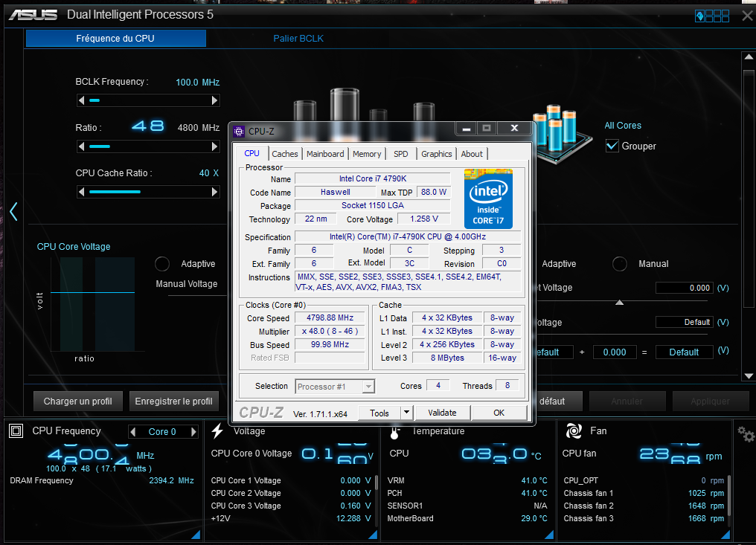Increase BCLK Frequency with right arrow
This screenshot has height=545, width=756.
214,100
